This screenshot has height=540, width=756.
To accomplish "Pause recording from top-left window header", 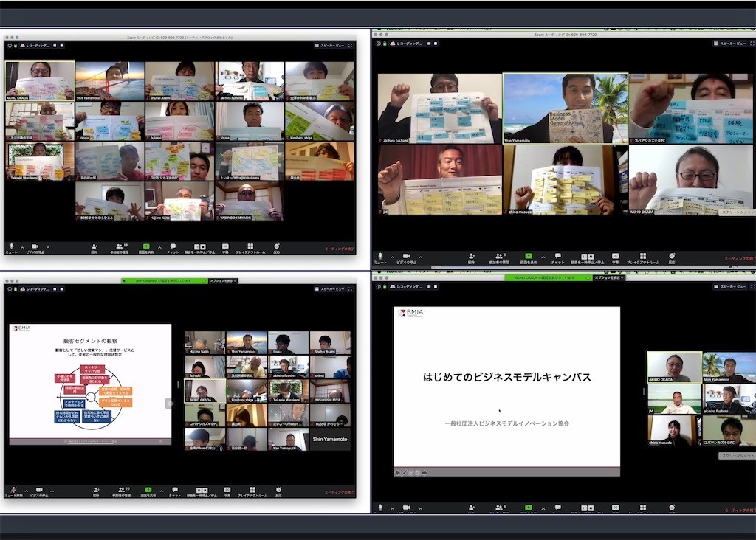I will click(55, 45).
